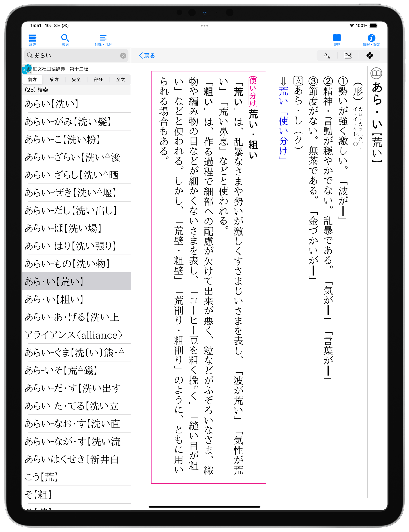Tap the font size AA icon
The image size is (409, 532).
click(x=327, y=56)
